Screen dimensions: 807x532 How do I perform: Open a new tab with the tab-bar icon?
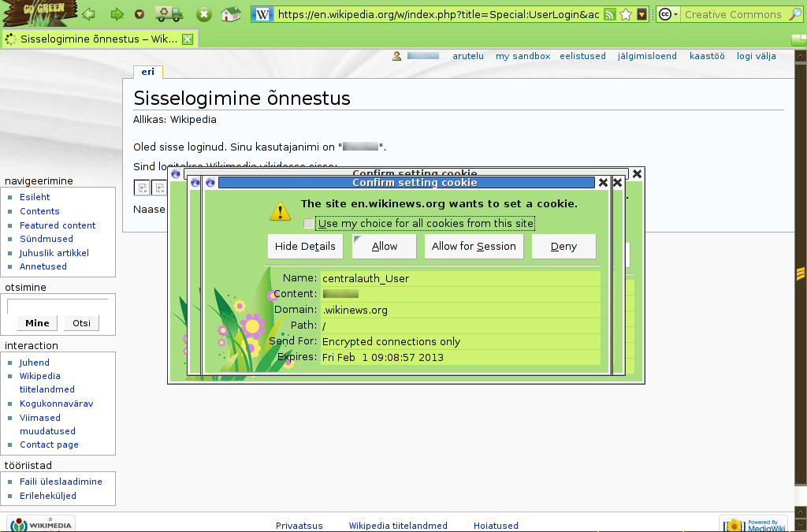pos(799,39)
